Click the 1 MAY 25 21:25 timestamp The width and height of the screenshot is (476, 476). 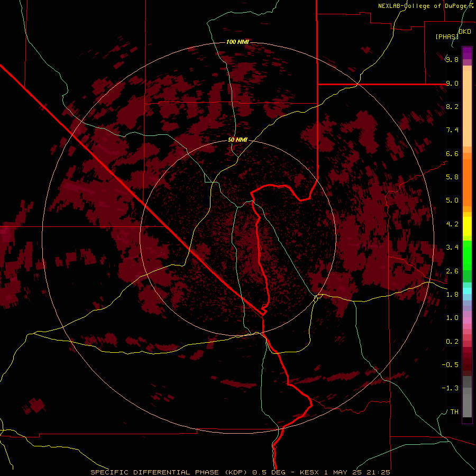(357, 472)
